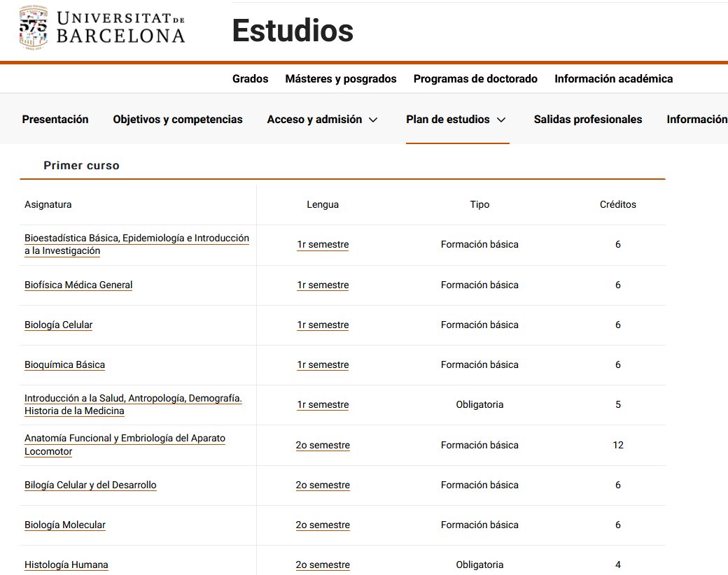Click the 6 credits value for Bioestadística Básica
Viewport: 728px width, 575px height.
(x=618, y=245)
